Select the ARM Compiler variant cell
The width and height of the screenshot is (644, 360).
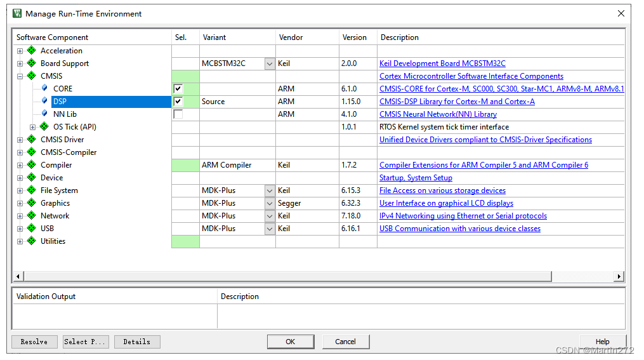click(x=237, y=165)
